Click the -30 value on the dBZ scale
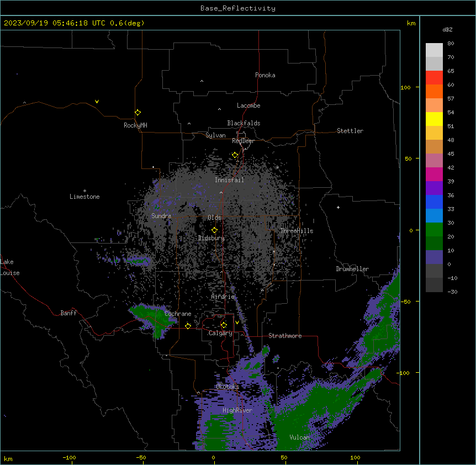Image resolution: width=476 pixels, height=465 pixels. point(452,292)
